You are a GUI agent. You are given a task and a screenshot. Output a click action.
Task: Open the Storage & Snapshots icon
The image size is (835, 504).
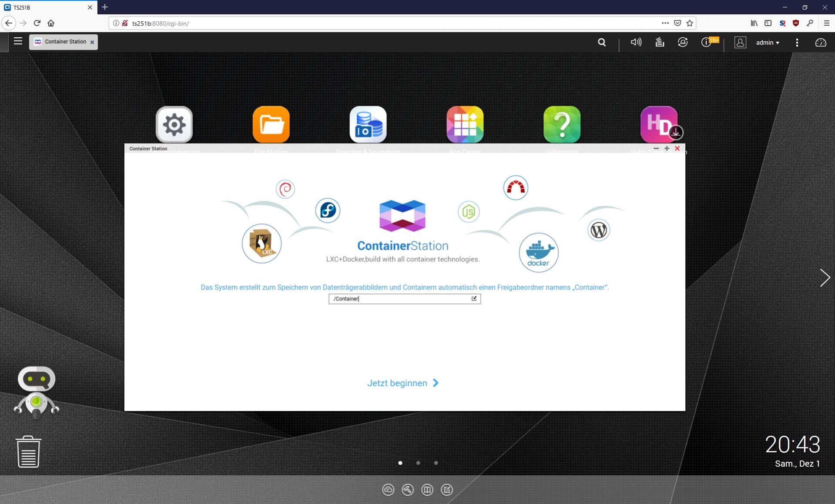pyautogui.click(x=368, y=124)
